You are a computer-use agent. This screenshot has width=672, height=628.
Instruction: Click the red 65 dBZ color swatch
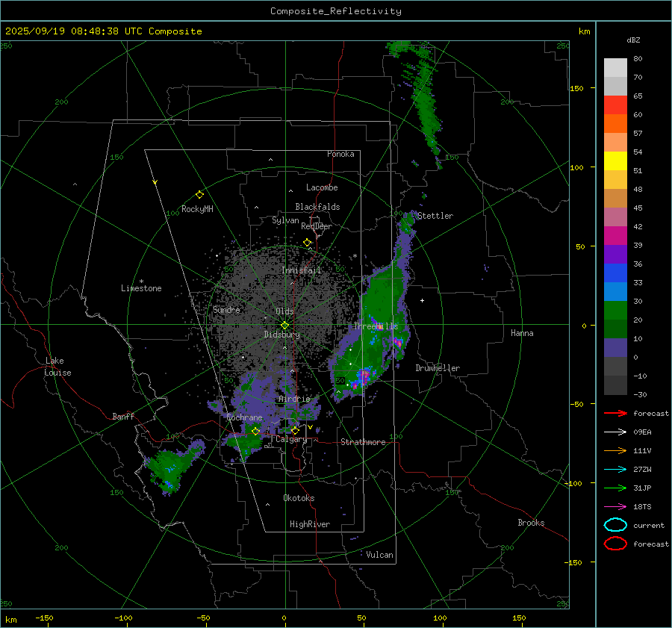point(615,105)
